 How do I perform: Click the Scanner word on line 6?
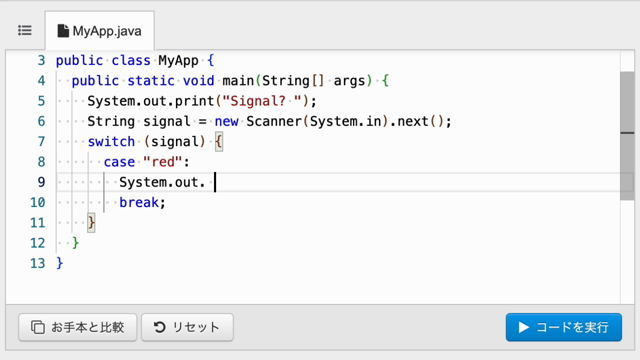click(x=274, y=121)
